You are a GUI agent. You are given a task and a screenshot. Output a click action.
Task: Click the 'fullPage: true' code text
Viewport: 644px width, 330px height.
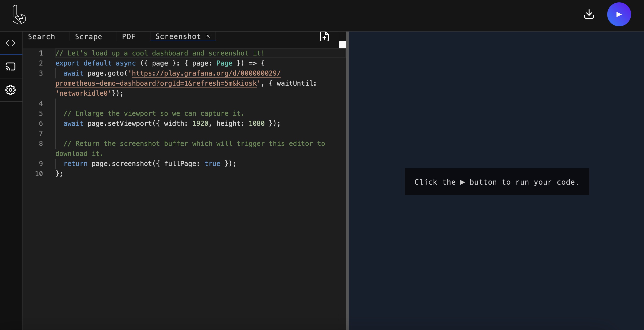[x=193, y=164]
